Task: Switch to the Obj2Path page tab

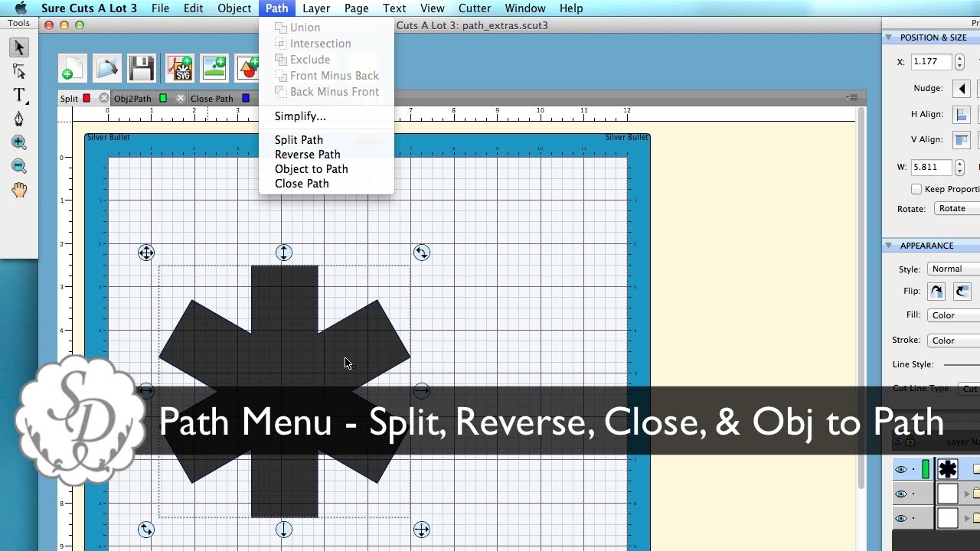Action: pos(132,99)
